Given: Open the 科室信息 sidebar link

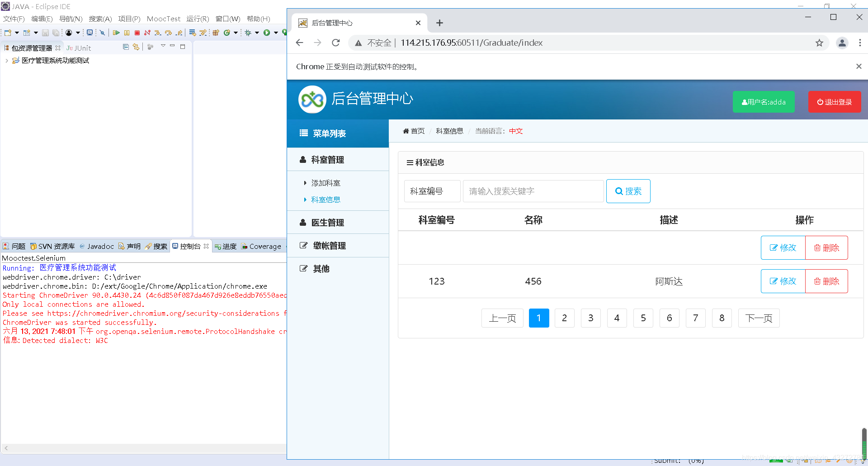Looking at the screenshot, I should 325,200.
